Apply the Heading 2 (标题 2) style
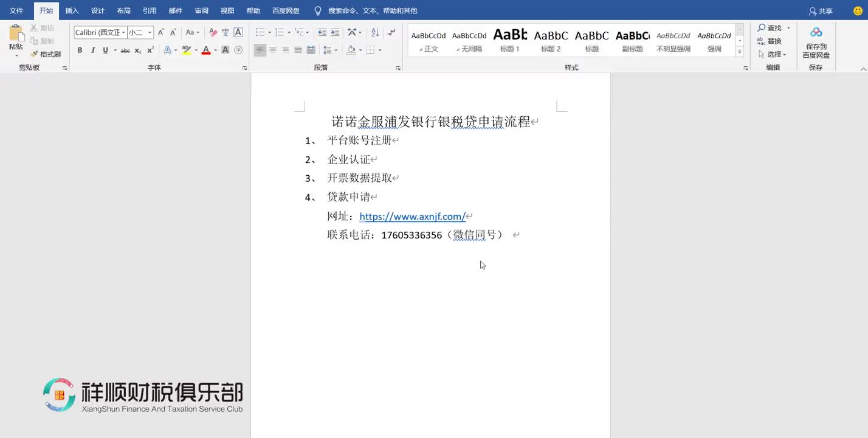 [x=551, y=40]
